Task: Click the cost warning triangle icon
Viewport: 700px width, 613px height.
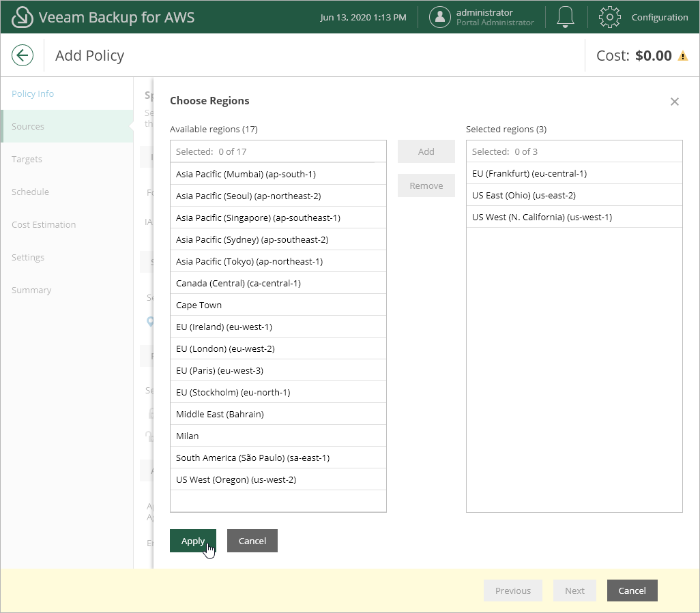Action: [682, 56]
